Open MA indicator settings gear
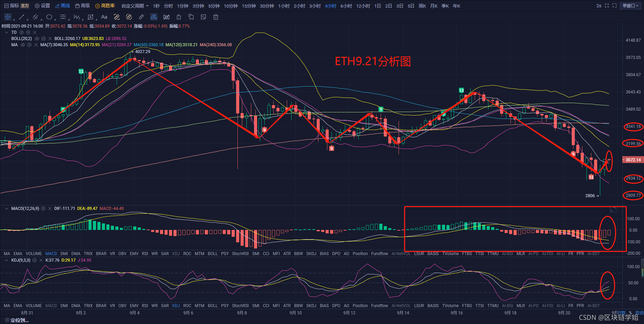Viewport: 644px width, 324px height. (x=29, y=45)
